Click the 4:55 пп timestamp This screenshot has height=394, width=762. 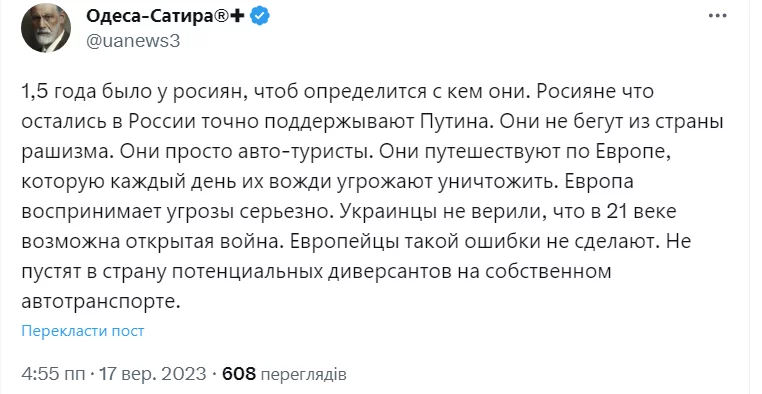pos(55,374)
